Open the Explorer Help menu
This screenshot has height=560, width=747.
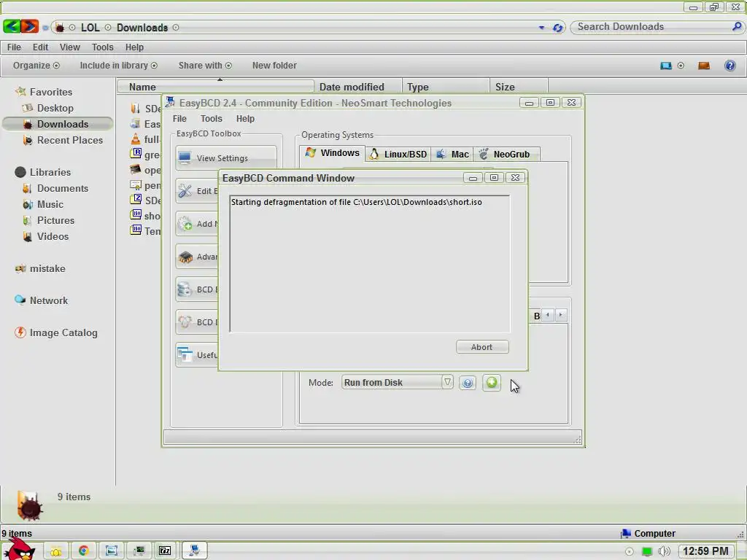[x=134, y=47]
